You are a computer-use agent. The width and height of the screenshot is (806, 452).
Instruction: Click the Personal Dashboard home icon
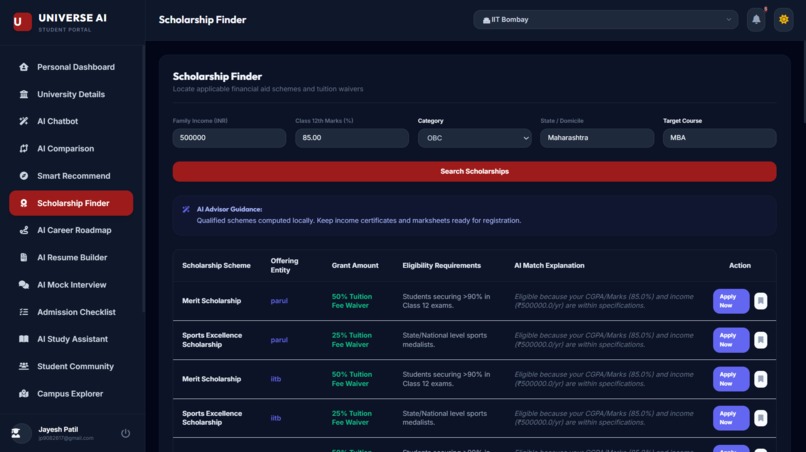(x=24, y=67)
